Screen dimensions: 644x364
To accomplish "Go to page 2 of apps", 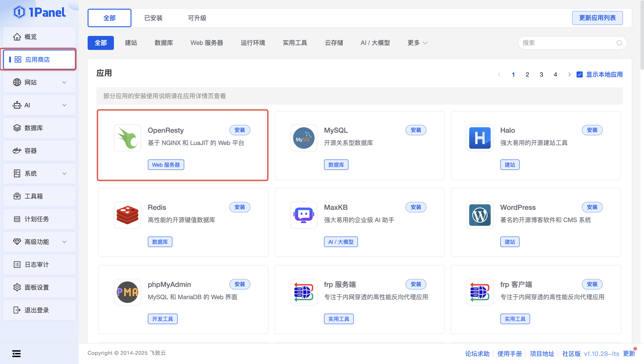I will tap(527, 74).
